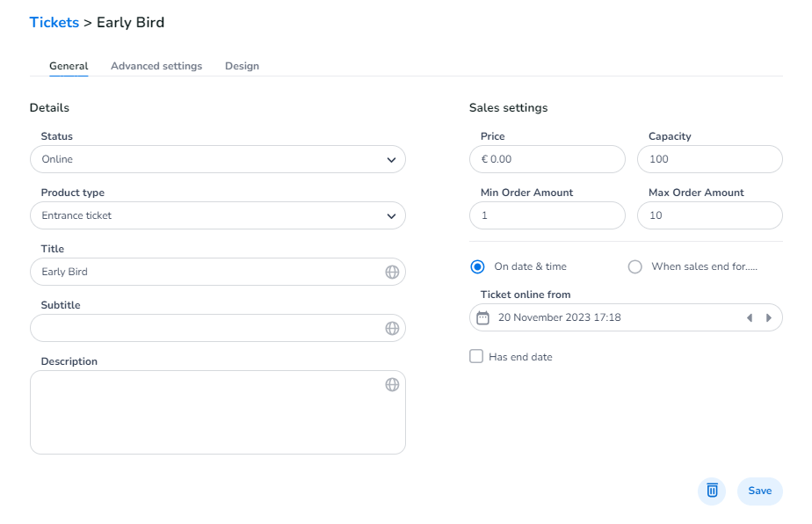812x524 pixels.
Task: Go back via Tickets breadcrumb link
Action: coord(54,22)
